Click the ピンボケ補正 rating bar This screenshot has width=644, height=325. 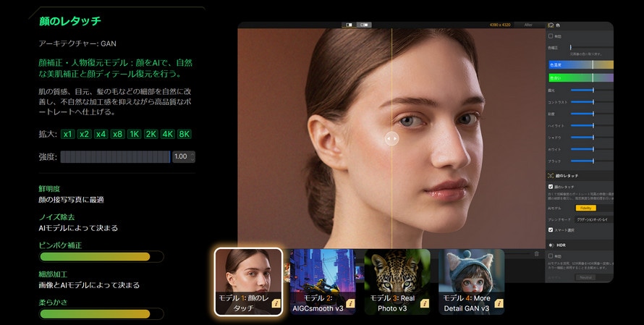coord(101,257)
